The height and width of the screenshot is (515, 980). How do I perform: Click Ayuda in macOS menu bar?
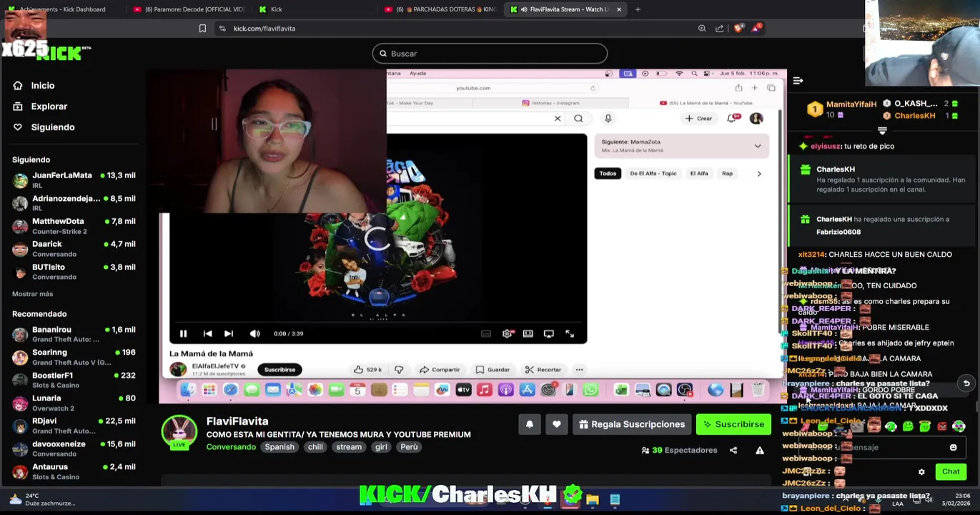point(418,73)
